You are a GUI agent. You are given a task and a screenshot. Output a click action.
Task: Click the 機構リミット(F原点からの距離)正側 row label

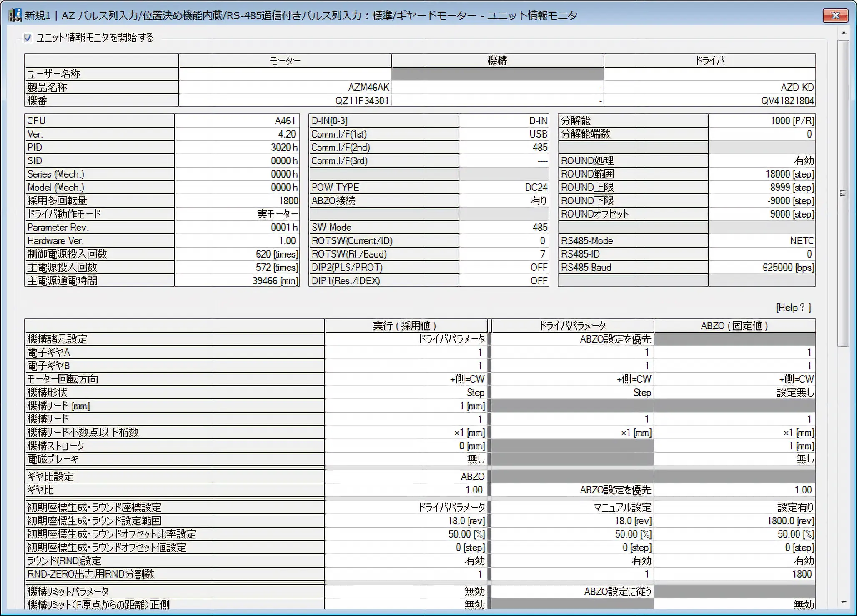click(x=175, y=605)
